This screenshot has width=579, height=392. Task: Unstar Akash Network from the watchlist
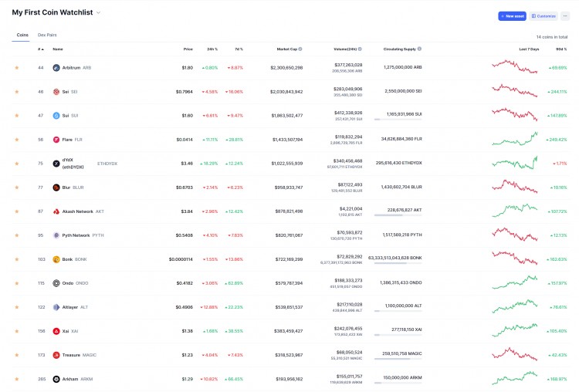[x=17, y=211]
